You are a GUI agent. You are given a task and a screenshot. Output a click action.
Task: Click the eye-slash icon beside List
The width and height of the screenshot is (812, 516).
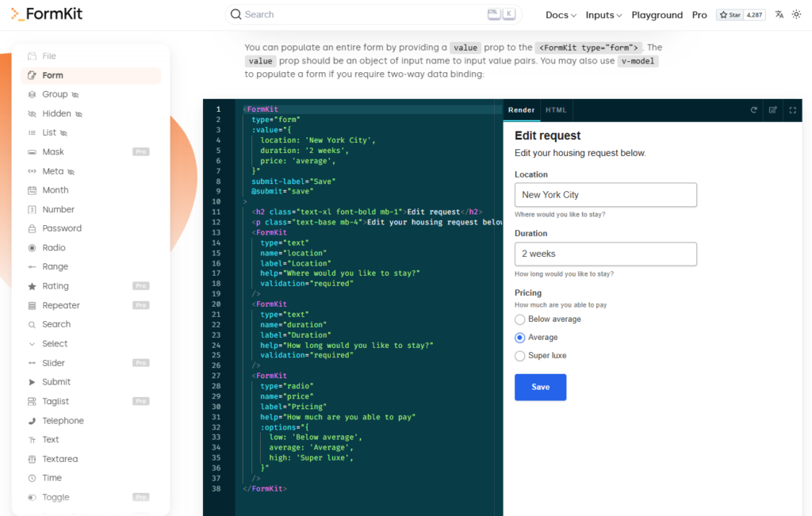click(63, 133)
